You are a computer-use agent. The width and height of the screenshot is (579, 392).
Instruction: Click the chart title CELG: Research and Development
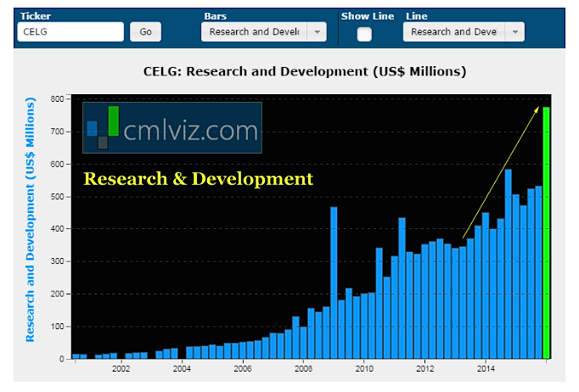[x=305, y=71]
